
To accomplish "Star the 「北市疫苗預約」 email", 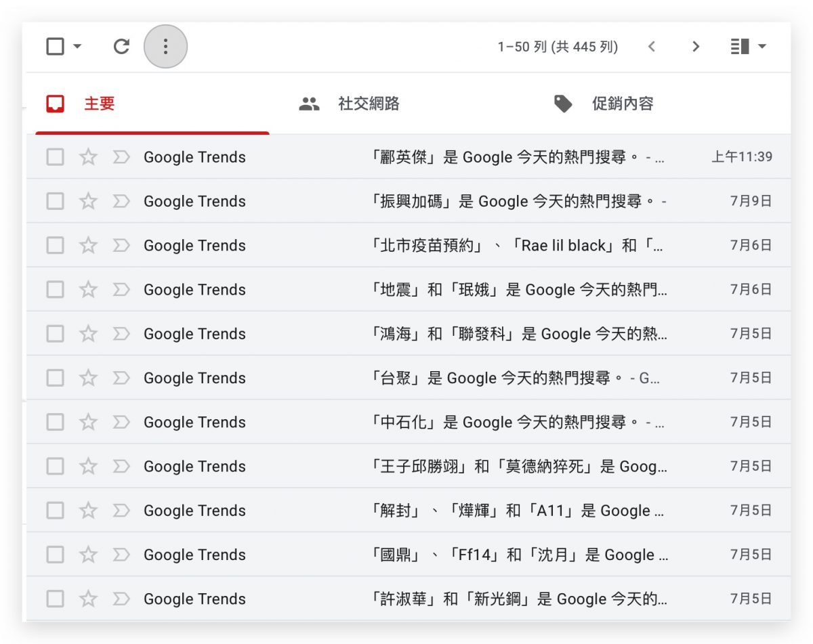I will click(x=88, y=245).
